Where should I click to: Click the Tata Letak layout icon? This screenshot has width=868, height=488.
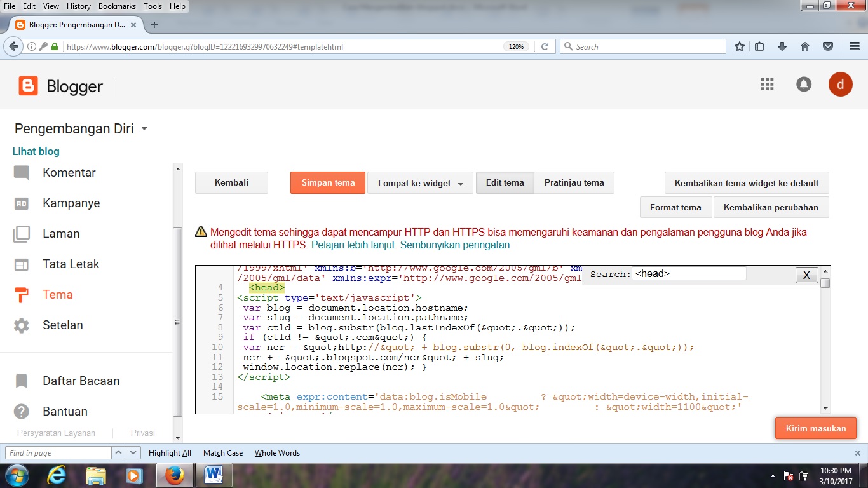(22, 264)
